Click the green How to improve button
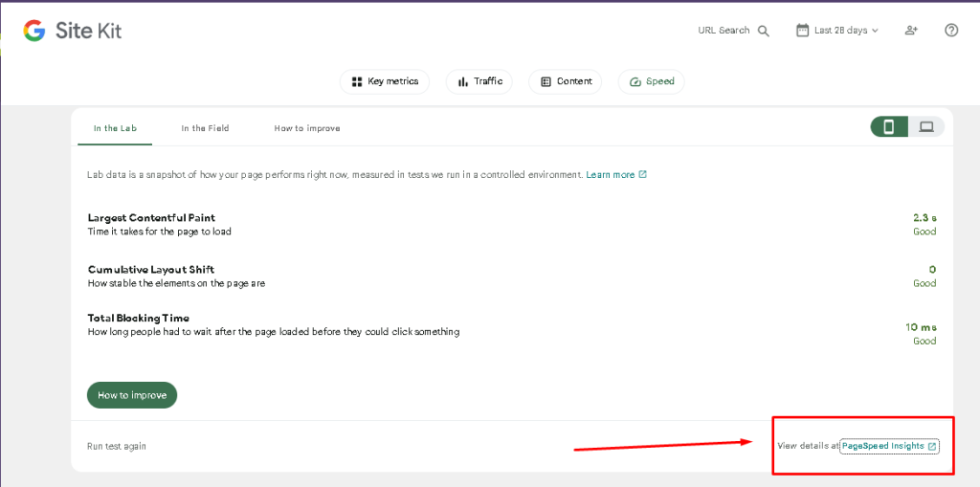Image resolution: width=980 pixels, height=487 pixels. point(132,395)
